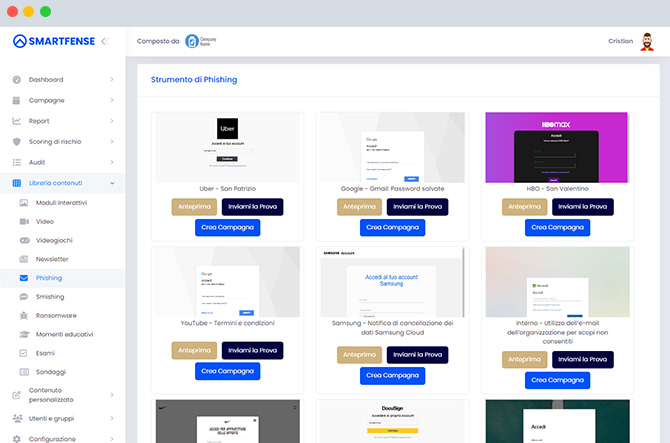Click the Cristian user name
670x443 pixels.
click(x=620, y=41)
